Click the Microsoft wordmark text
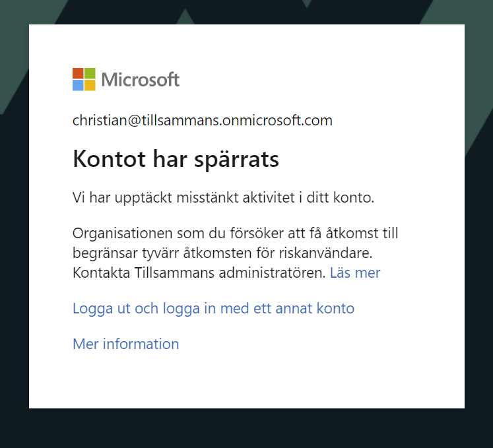The image size is (493, 448). point(140,80)
